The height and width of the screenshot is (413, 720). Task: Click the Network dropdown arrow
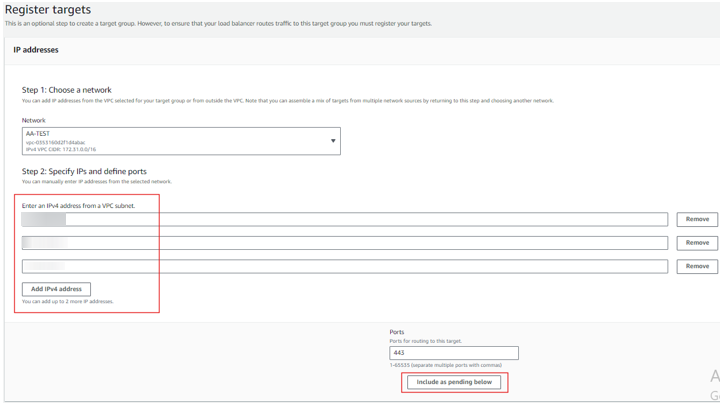tap(333, 141)
